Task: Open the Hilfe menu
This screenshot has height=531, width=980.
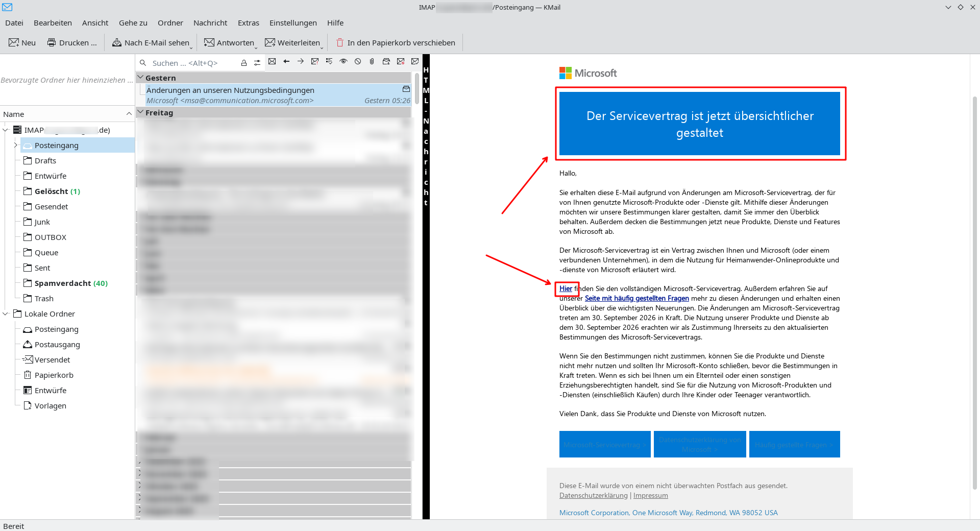Action: (x=335, y=23)
